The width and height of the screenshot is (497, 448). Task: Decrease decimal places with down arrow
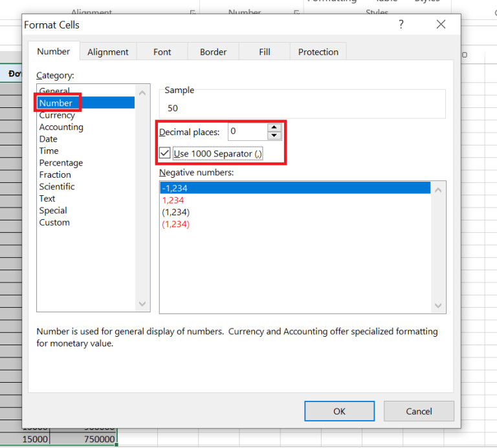pyautogui.click(x=274, y=136)
